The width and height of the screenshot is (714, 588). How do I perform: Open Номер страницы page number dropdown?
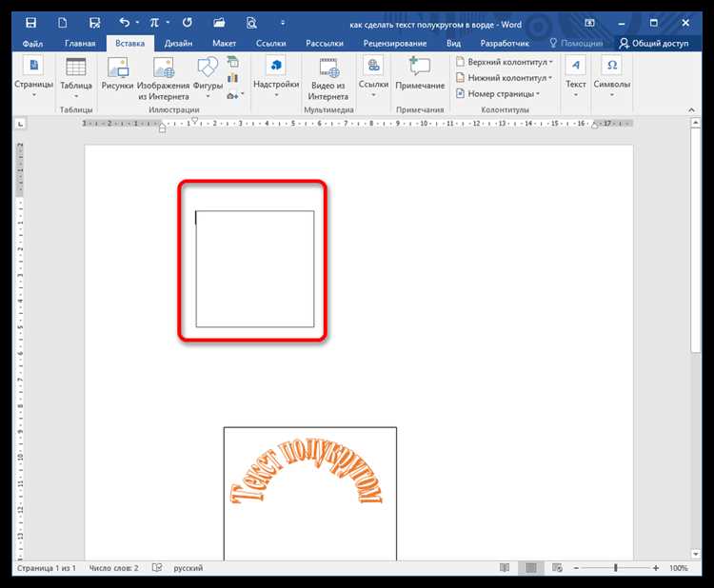[x=498, y=94]
